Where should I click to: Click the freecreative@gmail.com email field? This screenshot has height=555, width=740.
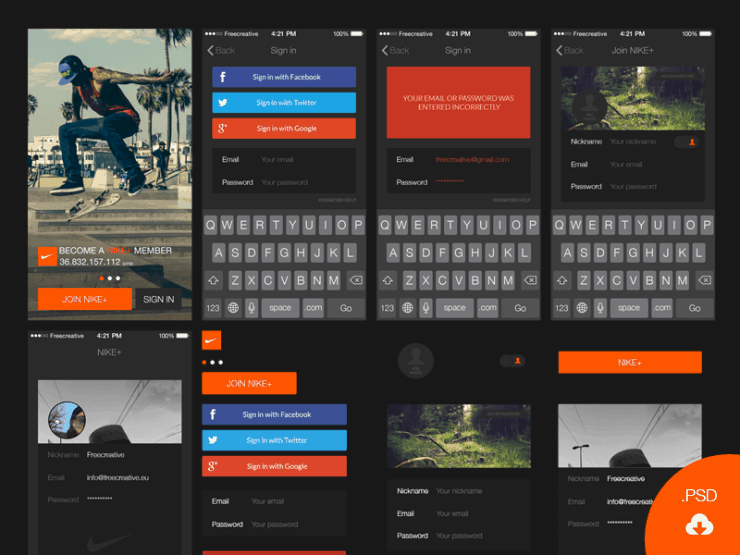[471, 160]
